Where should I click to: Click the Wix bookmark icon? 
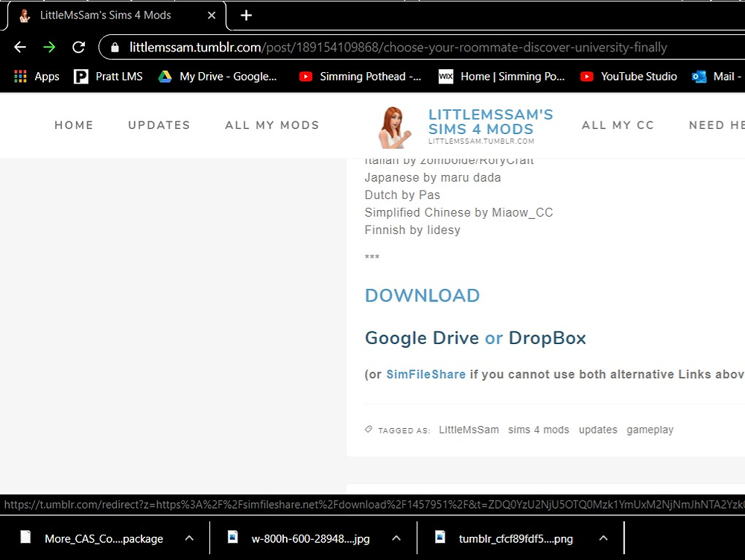[446, 77]
